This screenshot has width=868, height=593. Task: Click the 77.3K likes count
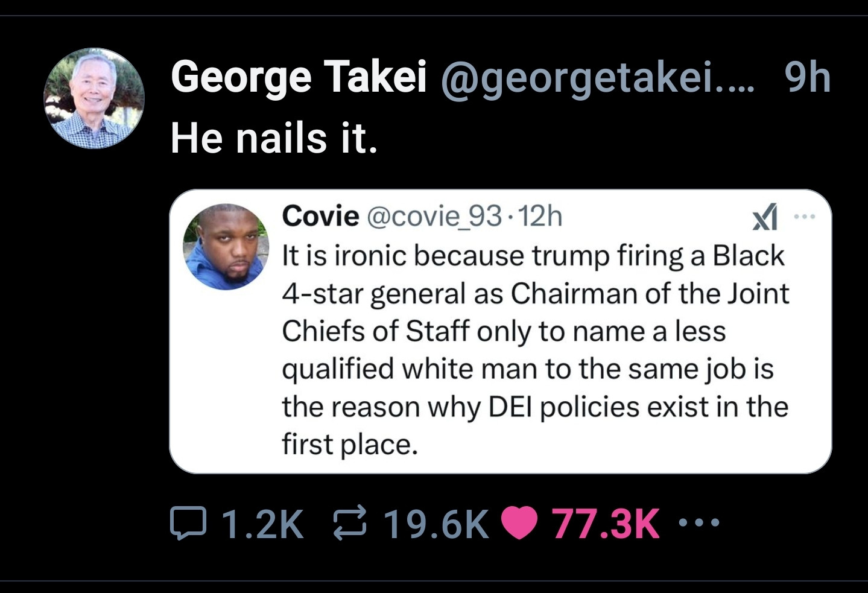pos(605,523)
